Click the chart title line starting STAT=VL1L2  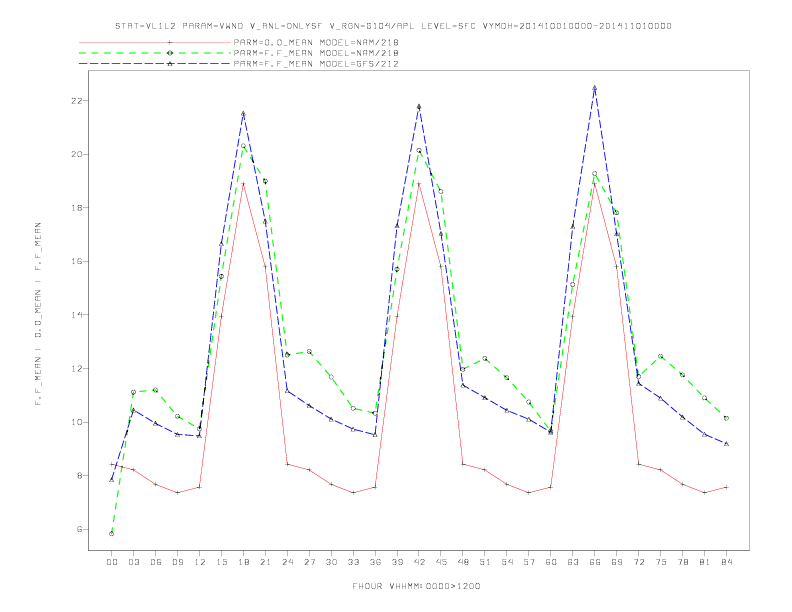tap(393, 26)
